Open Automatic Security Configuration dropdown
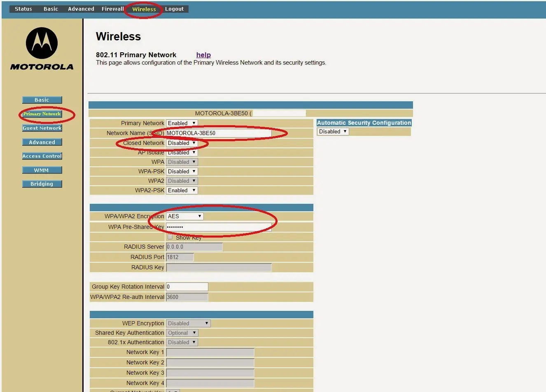This screenshot has width=546, height=392. point(333,131)
